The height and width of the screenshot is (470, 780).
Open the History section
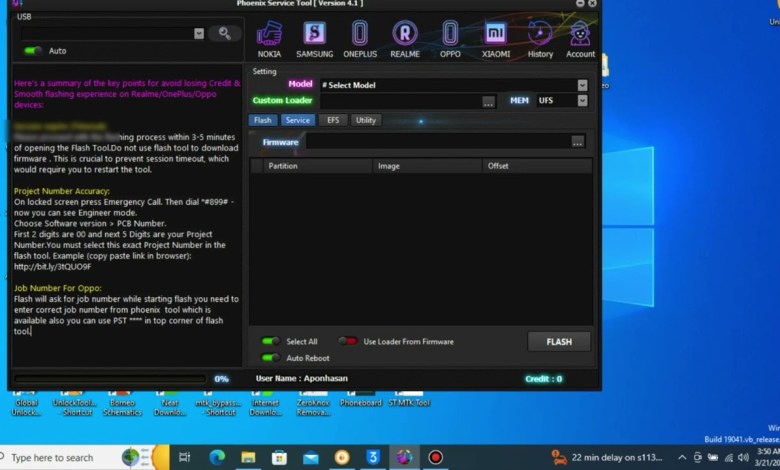[540, 39]
